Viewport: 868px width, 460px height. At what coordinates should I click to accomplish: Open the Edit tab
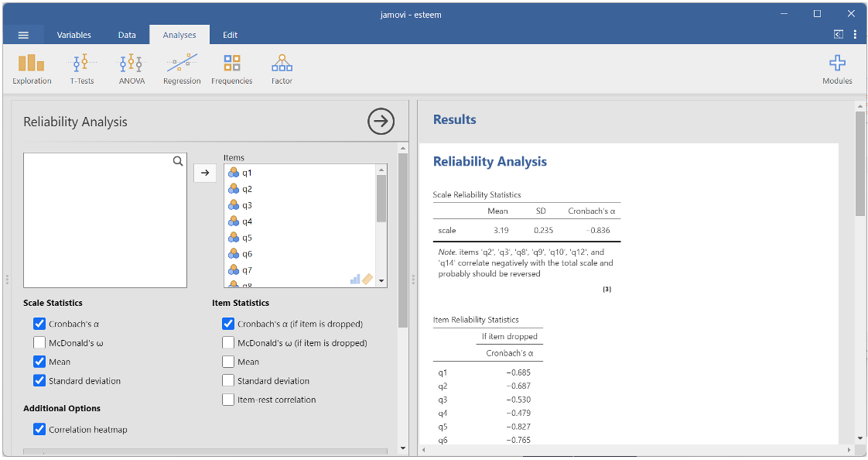tap(230, 35)
